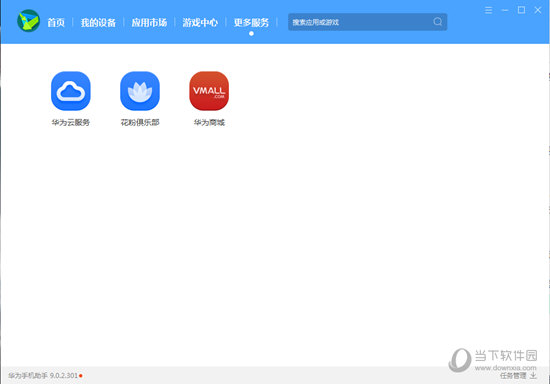The width and height of the screenshot is (550, 384).
Task: Switch to the 首页 tab
Action: coord(56,22)
